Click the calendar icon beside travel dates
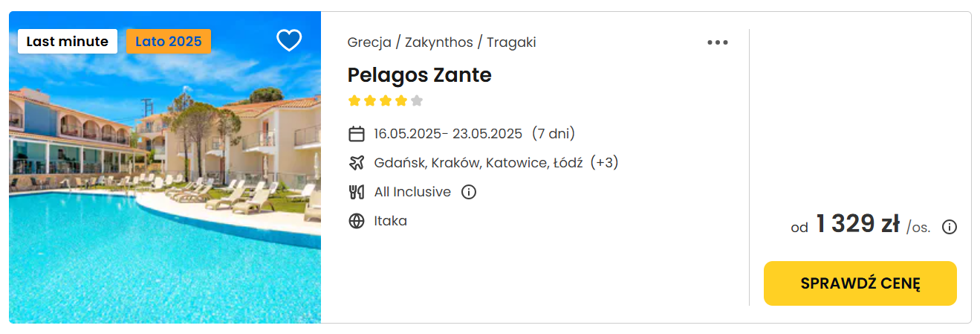 coord(357,134)
